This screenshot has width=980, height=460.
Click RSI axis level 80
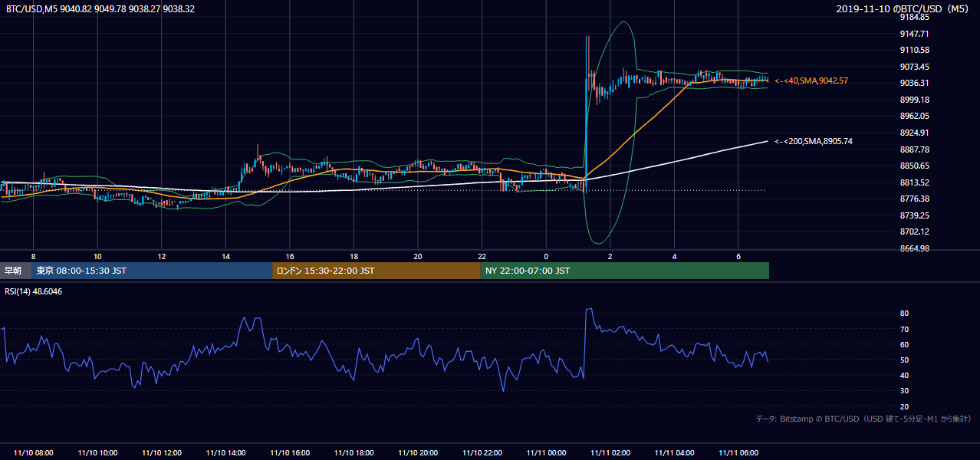click(905, 314)
